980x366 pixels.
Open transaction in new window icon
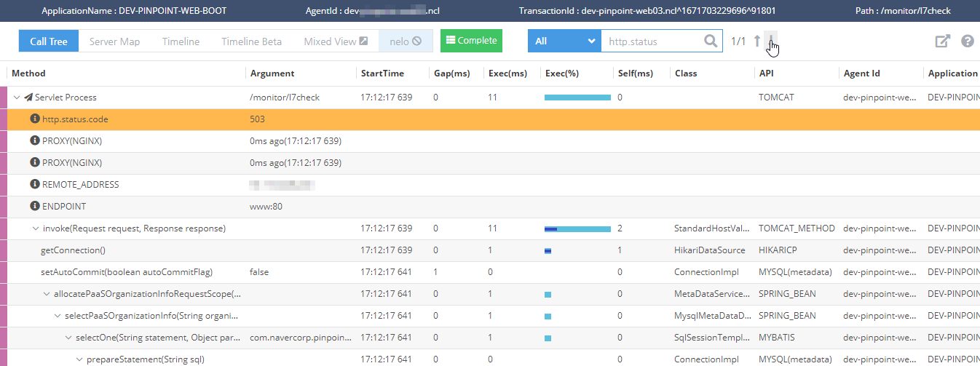tap(943, 41)
